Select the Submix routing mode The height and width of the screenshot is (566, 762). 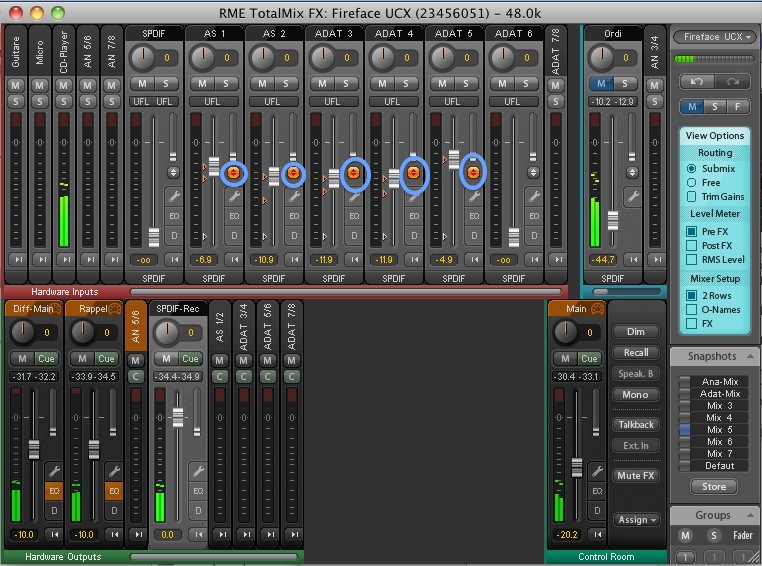click(x=691, y=169)
